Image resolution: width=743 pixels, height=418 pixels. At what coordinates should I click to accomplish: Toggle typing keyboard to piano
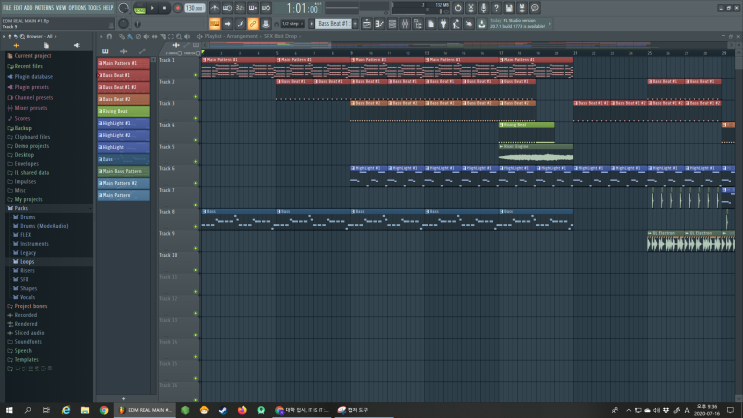215,24
